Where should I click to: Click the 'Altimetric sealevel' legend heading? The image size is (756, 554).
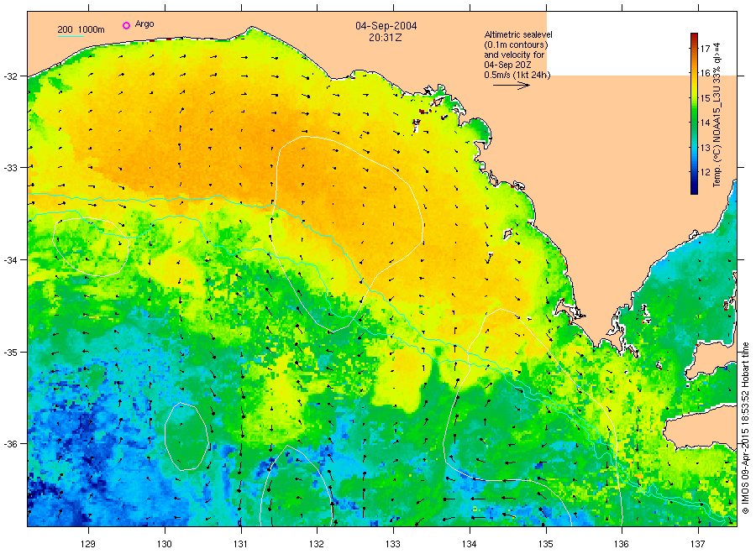coord(518,34)
